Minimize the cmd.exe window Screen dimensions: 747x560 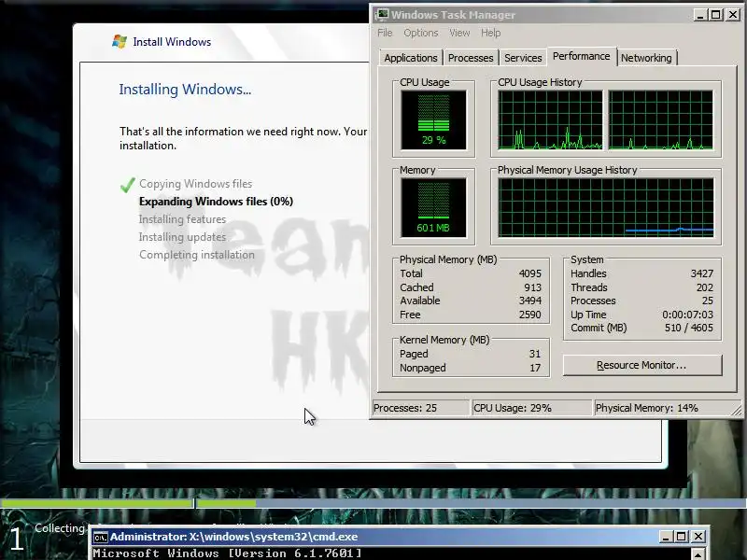(666, 537)
